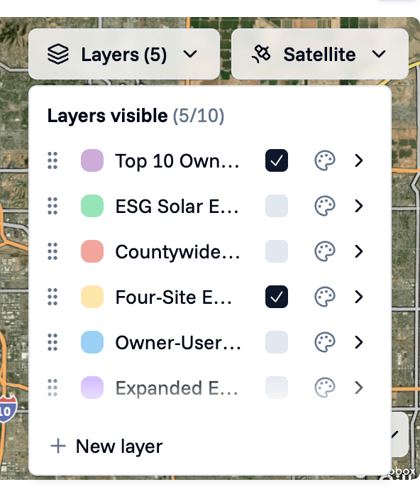This screenshot has width=420, height=504.
Task: Enable visibility for Expanded E… layer
Action: pos(277,388)
